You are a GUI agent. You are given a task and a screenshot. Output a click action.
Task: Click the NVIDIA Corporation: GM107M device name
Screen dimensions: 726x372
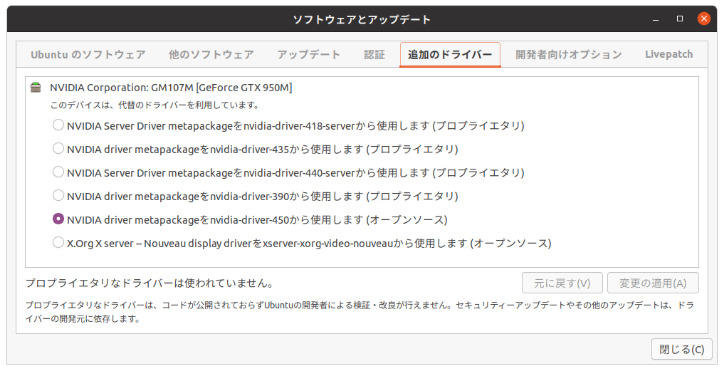click(171, 88)
